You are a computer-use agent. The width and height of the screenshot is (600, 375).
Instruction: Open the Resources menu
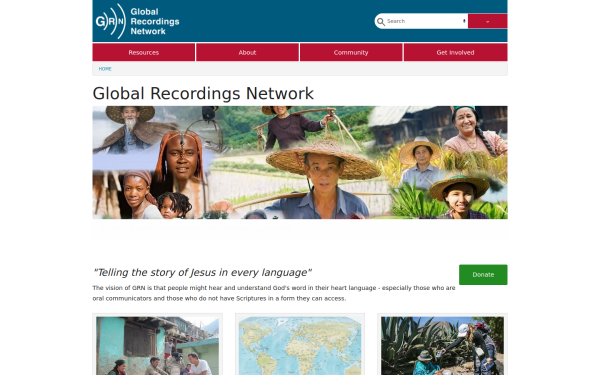pyautogui.click(x=143, y=52)
